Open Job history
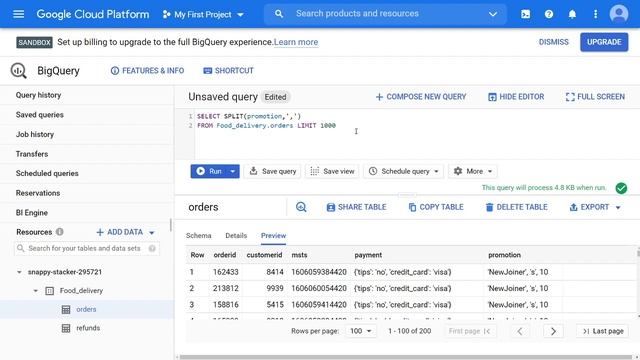640x360 pixels. [35, 134]
